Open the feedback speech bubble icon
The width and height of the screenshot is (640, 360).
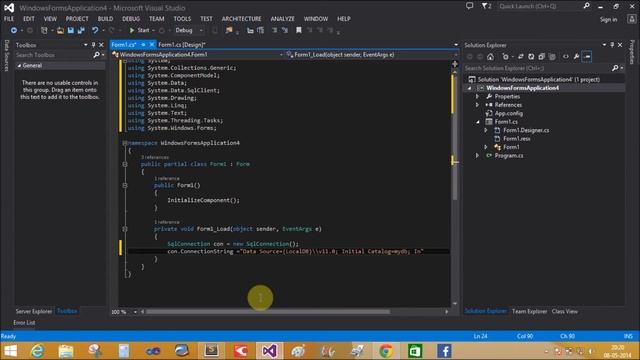(x=470, y=6)
